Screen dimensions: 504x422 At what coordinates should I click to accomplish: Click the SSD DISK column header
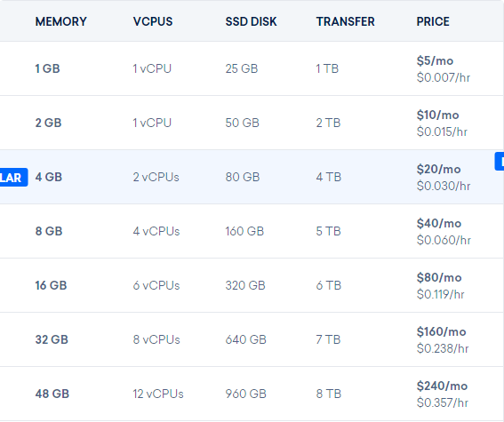pos(251,22)
